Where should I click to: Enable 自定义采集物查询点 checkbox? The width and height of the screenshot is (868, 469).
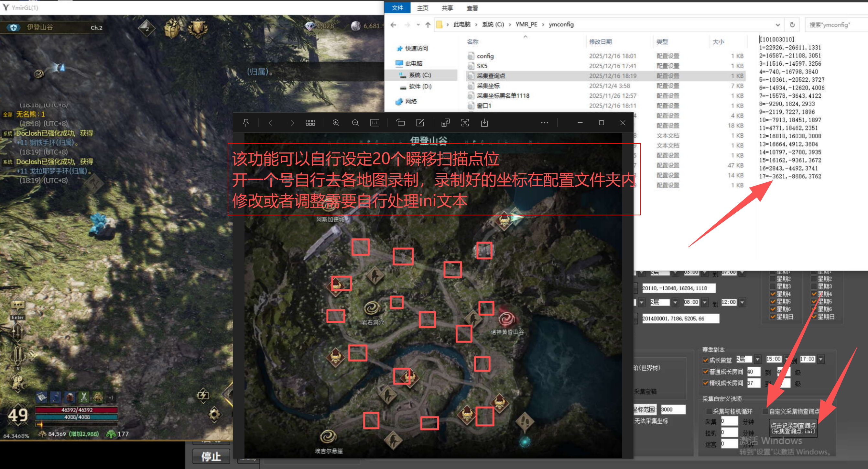(765, 411)
